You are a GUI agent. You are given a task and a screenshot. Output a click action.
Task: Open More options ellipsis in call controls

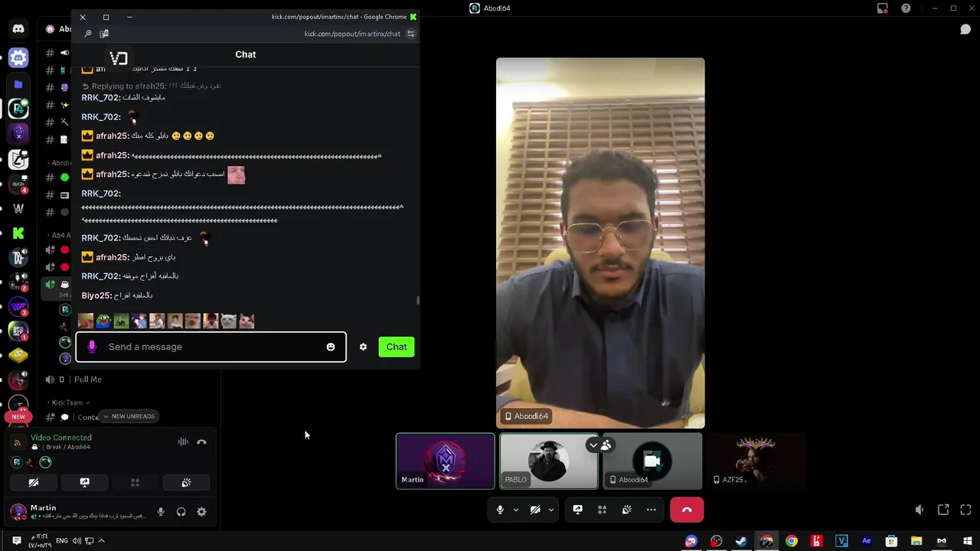click(x=651, y=510)
